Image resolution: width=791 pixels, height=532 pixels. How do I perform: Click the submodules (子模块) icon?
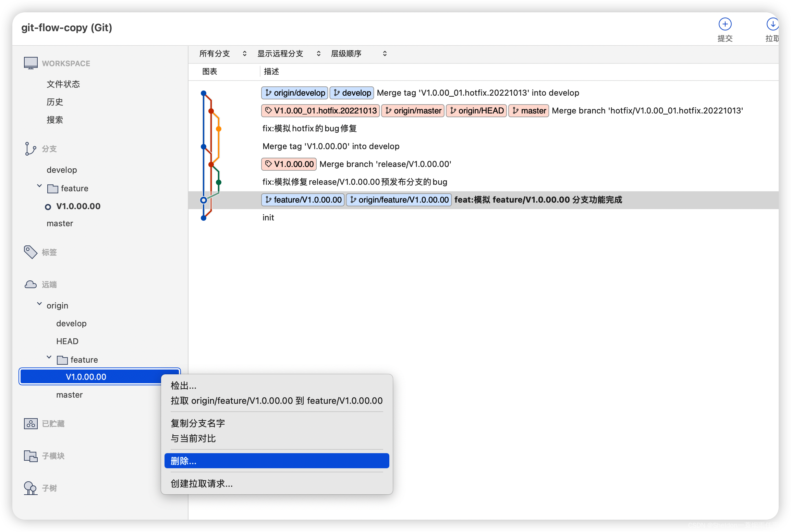pos(31,456)
